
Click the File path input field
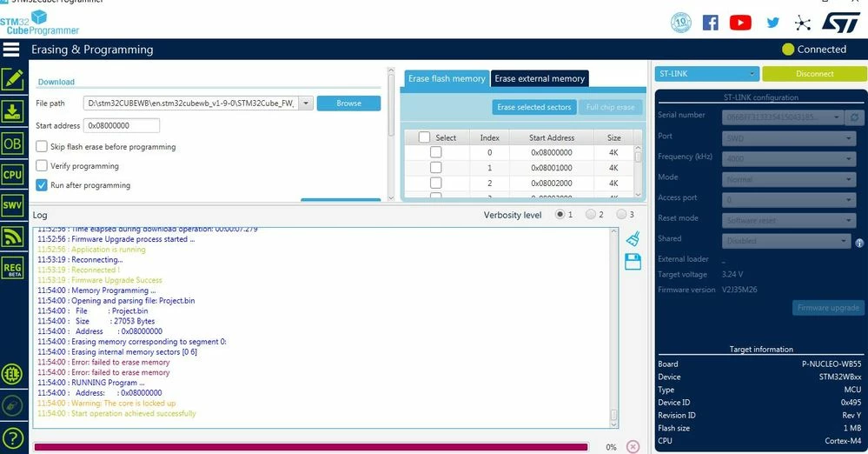coord(191,103)
